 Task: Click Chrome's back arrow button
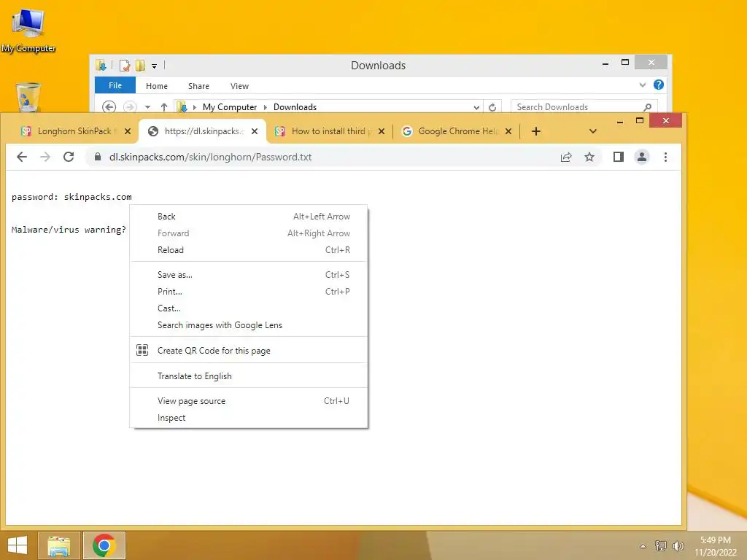[x=22, y=157]
